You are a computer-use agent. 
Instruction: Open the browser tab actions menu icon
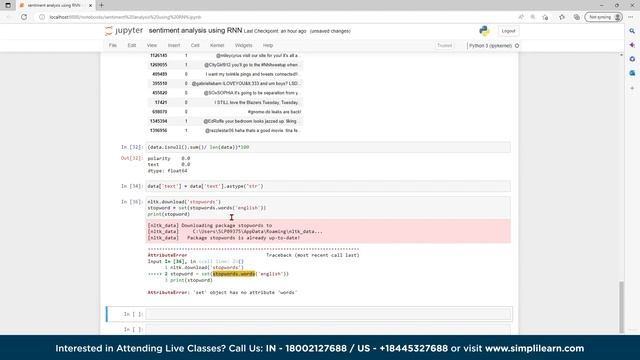[x=8, y=5]
